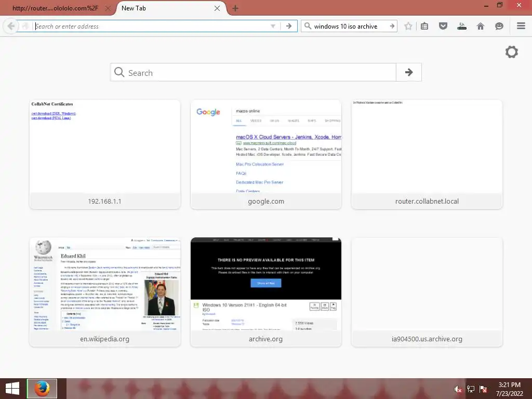The width and height of the screenshot is (532, 399).
Task: Click the Windows Start button
Action: click(12, 389)
